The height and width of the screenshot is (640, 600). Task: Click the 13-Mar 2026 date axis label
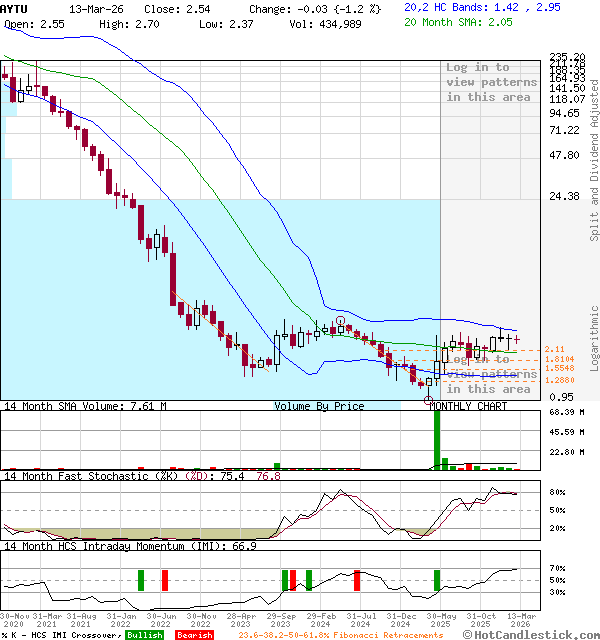pos(517,619)
